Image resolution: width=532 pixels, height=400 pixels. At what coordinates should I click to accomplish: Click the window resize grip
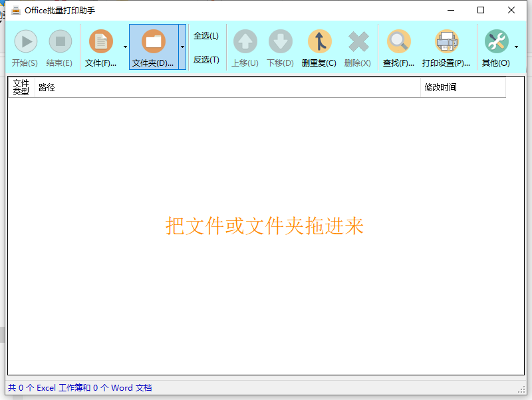522,391
